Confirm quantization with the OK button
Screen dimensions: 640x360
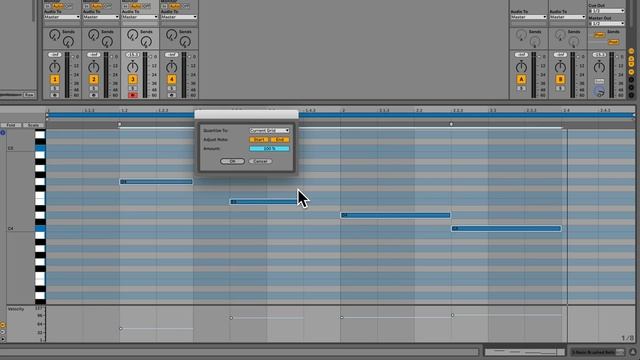click(232, 161)
